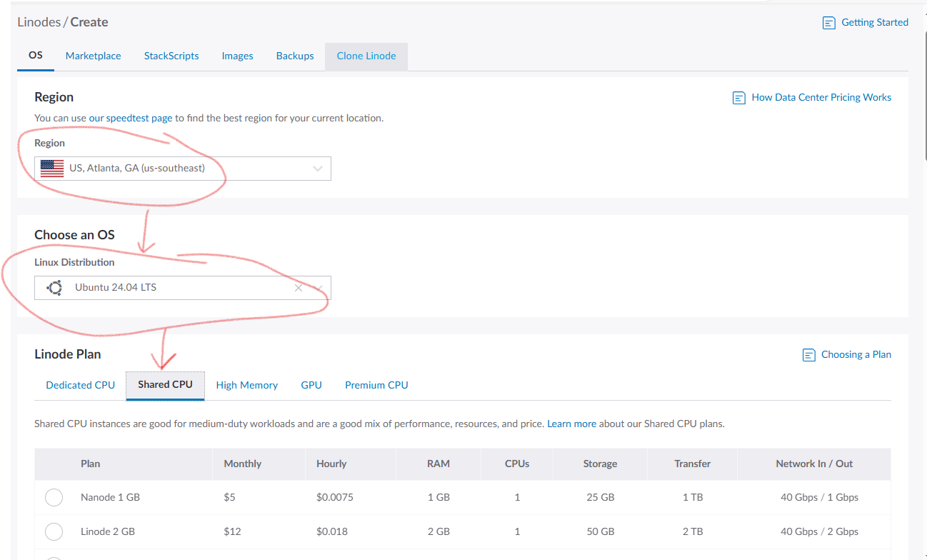Open the Images tab
The image size is (927, 560).
(238, 56)
